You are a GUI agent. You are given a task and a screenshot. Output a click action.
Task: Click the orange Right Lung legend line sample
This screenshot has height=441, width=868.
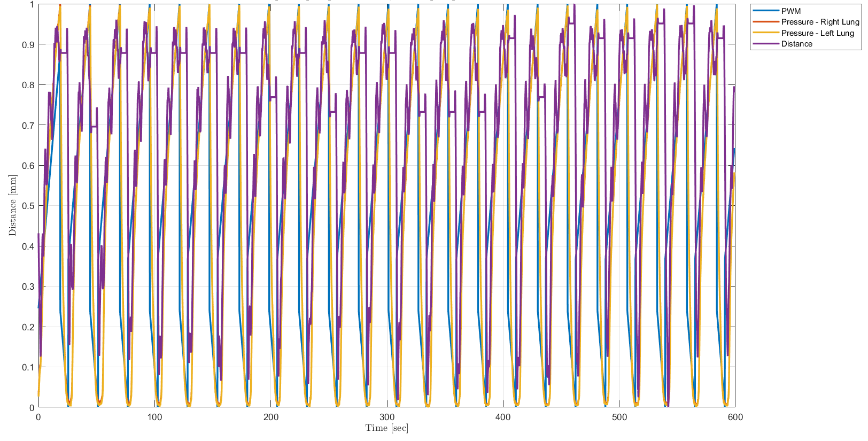tap(765, 22)
